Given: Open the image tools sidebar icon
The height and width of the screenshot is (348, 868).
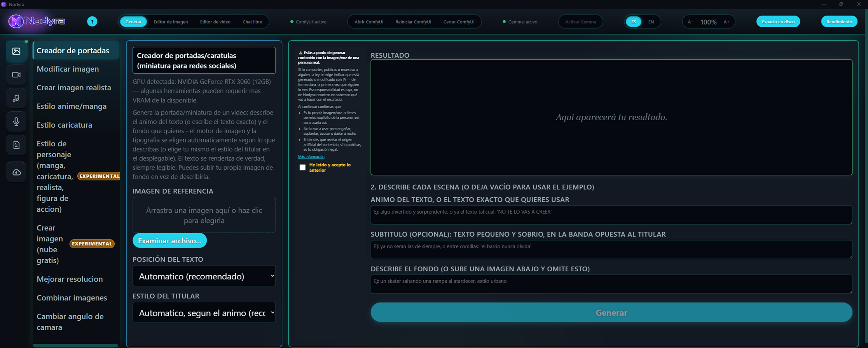Looking at the screenshot, I should click(x=16, y=51).
